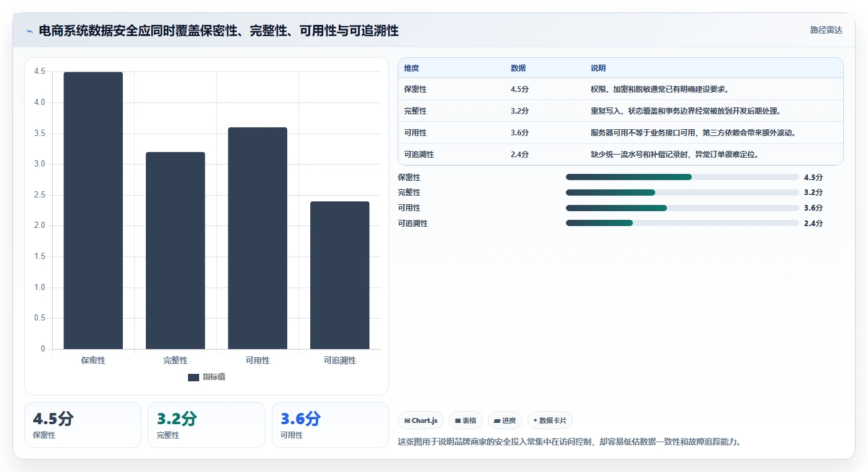The height and width of the screenshot is (472, 868).
Task: Open the 3.2分 完整性 data card
Action: 207,425
